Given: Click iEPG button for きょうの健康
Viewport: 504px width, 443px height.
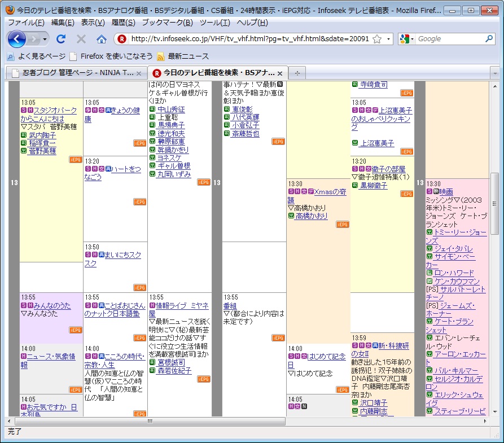Looking at the screenshot, I should click(x=140, y=143).
